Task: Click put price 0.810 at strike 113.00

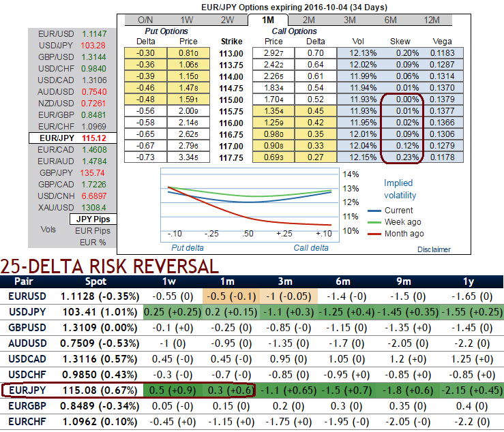Action: pyautogui.click(x=188, y=53)
